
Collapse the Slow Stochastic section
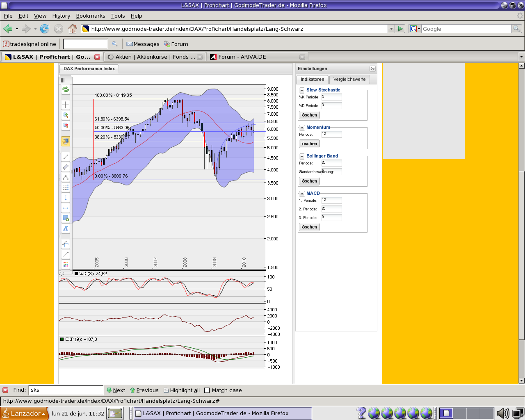pos(302,90)
